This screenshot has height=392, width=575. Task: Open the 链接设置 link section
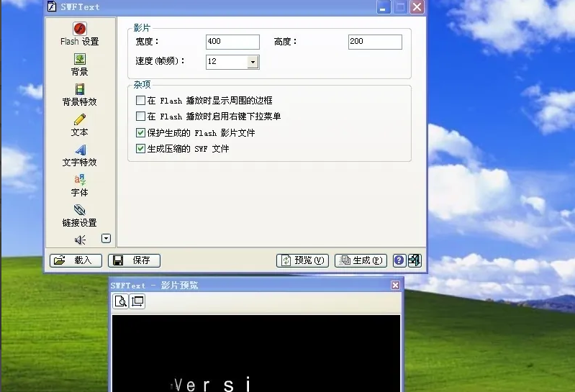[x=80, y=216]
